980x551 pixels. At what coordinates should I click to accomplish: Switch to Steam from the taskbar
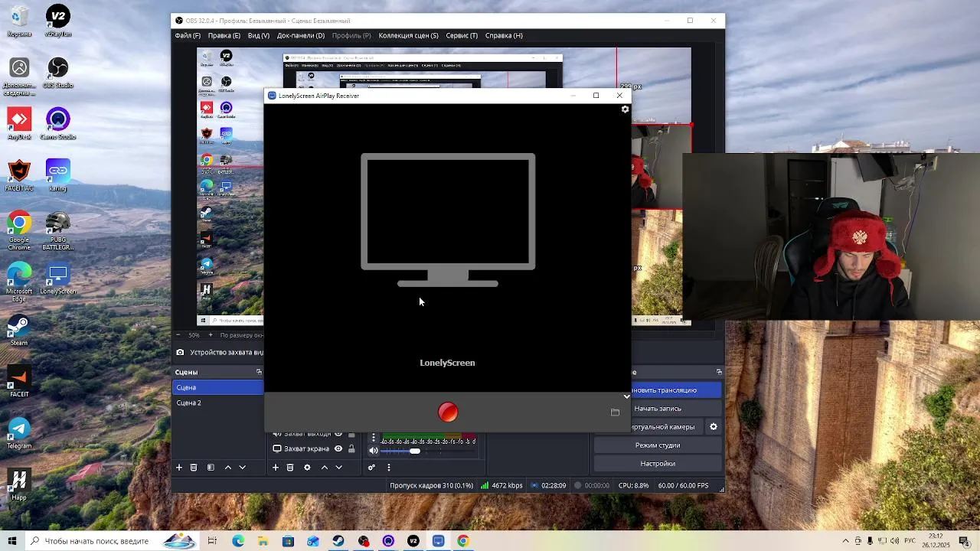[338, 541]
